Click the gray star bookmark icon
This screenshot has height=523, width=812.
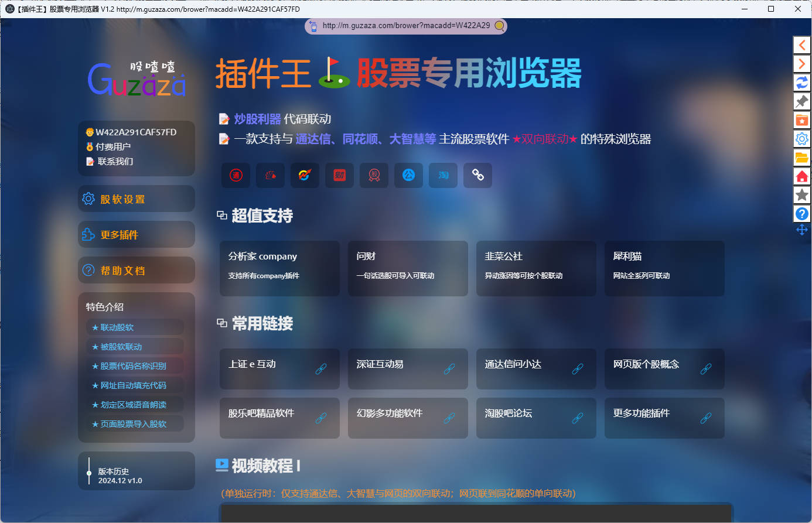(x=801, y=195)
